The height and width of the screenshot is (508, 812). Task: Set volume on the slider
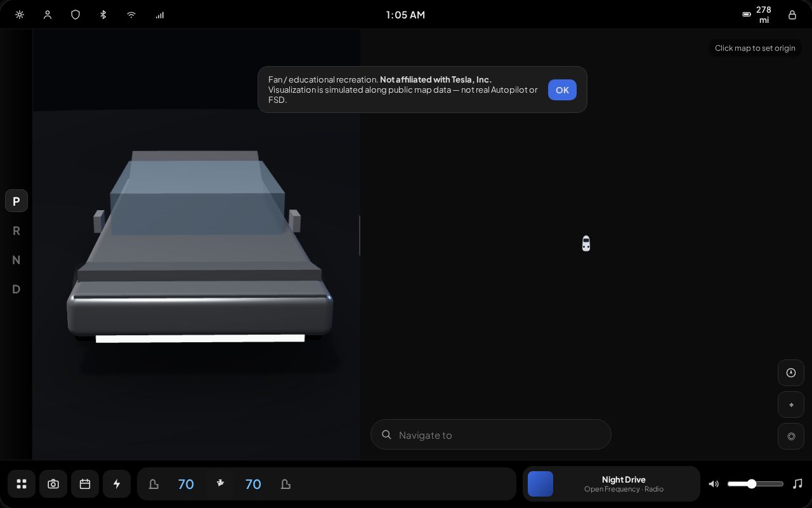tap(756, 484)
